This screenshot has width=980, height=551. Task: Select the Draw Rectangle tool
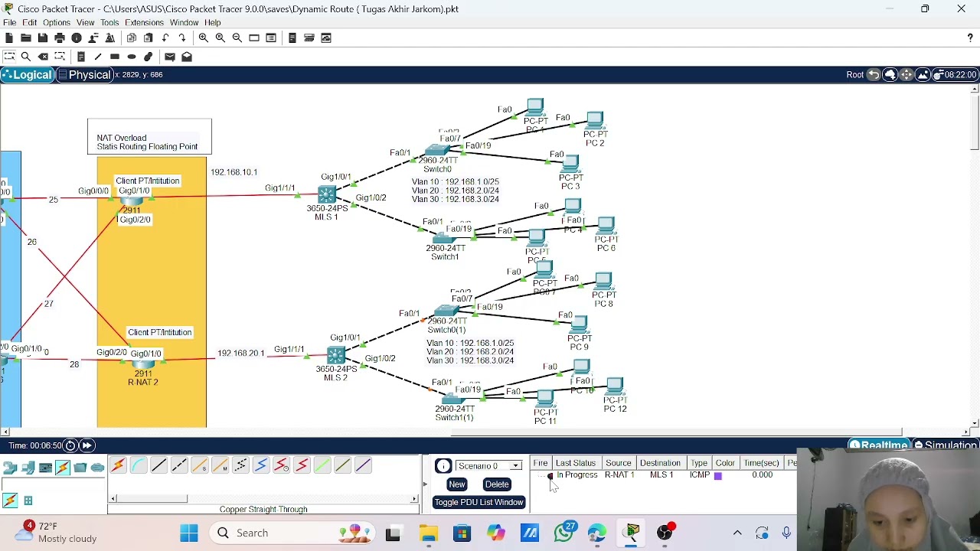click(114, 57)
